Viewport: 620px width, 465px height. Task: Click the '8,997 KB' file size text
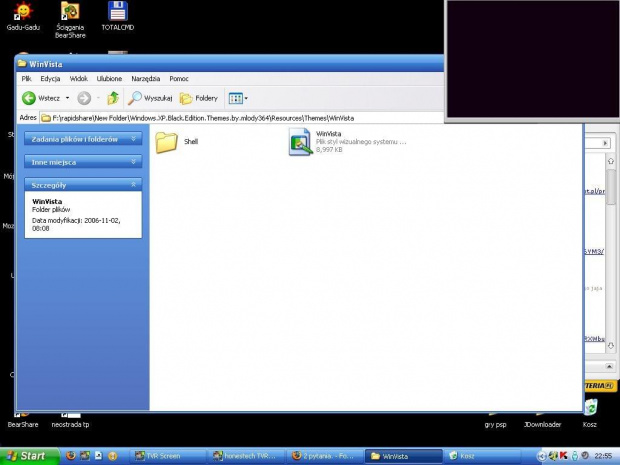[329, 150]
